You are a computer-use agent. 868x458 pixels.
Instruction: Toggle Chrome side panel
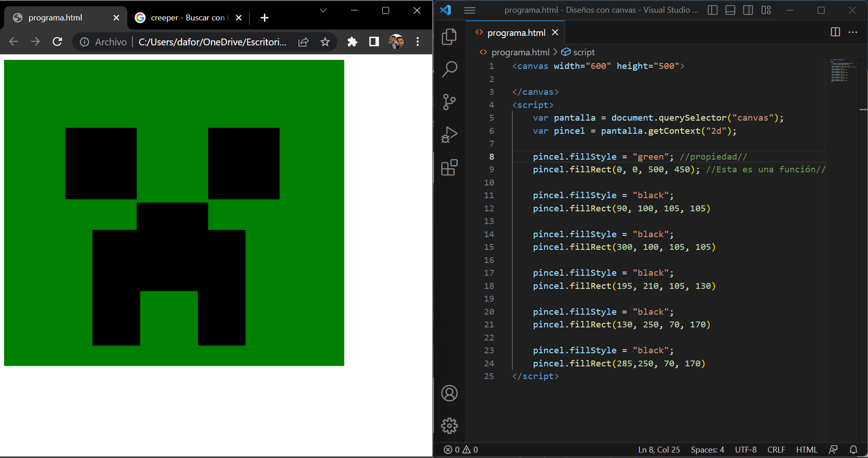[374, 42]
